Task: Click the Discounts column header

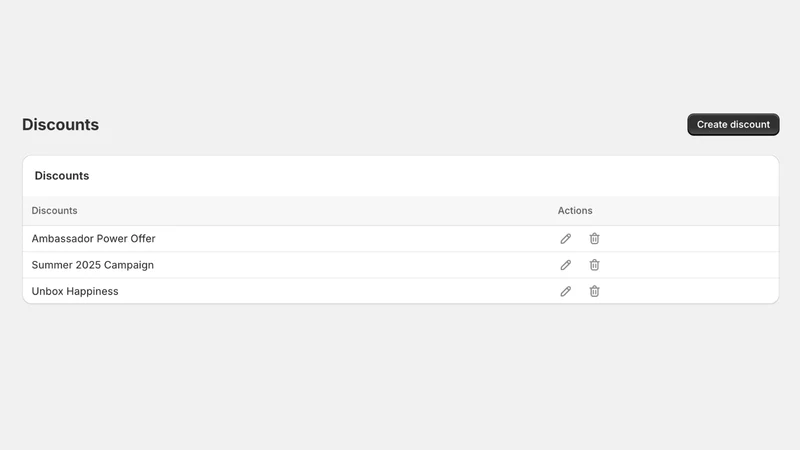Action: pos(55,211)
